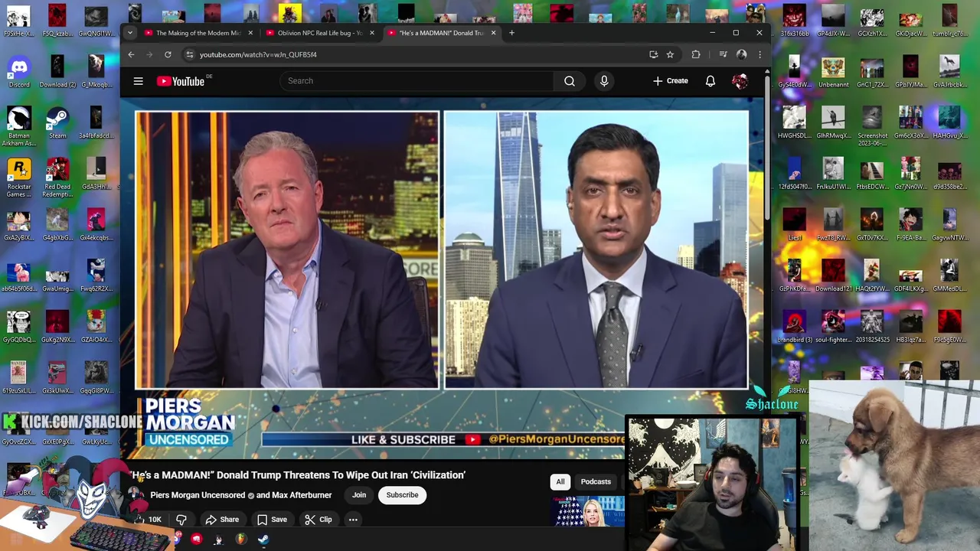Open the Steam desktop shortcut
This screenshot has height=551, width=980.
click(x=57, y=124)
